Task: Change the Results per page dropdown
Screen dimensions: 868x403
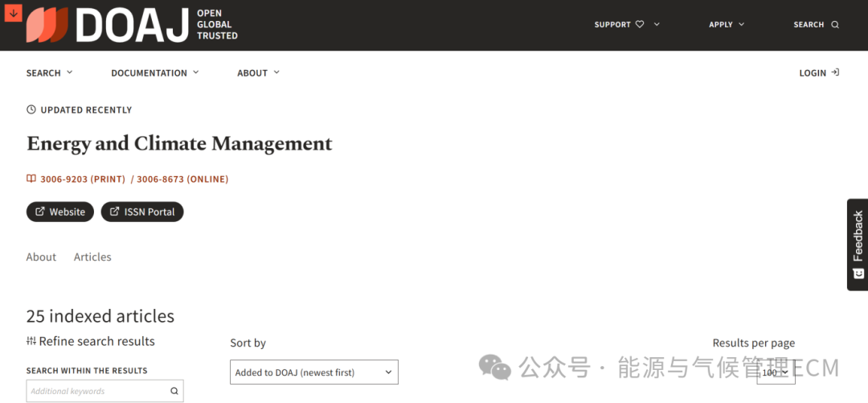Action: [x=775, y=372]
